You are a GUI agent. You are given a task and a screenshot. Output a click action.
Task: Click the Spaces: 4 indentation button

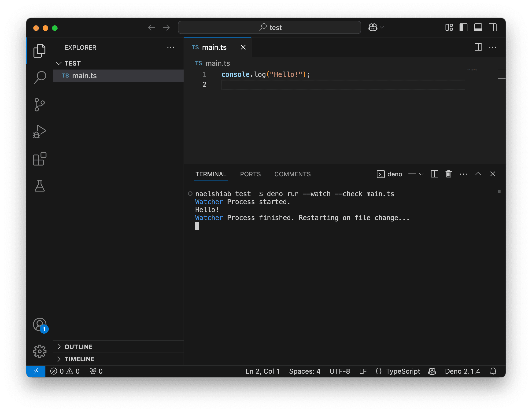(x=304, y=371)
